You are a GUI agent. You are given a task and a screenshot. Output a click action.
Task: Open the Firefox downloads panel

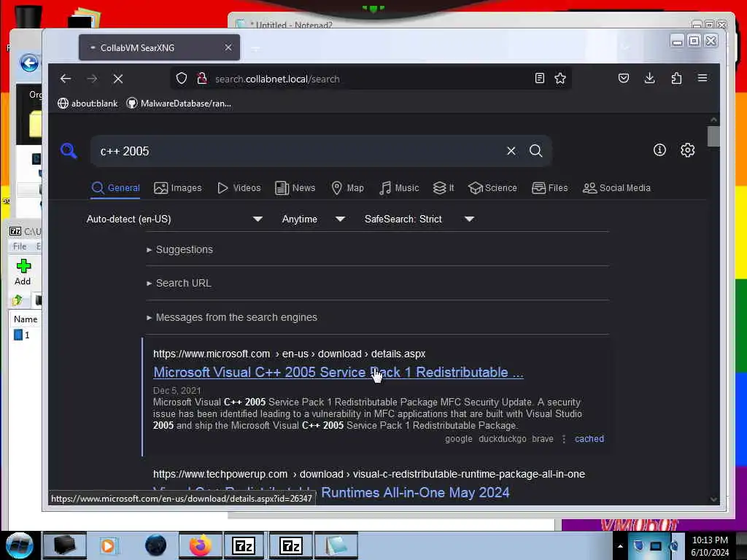(649, 78)
